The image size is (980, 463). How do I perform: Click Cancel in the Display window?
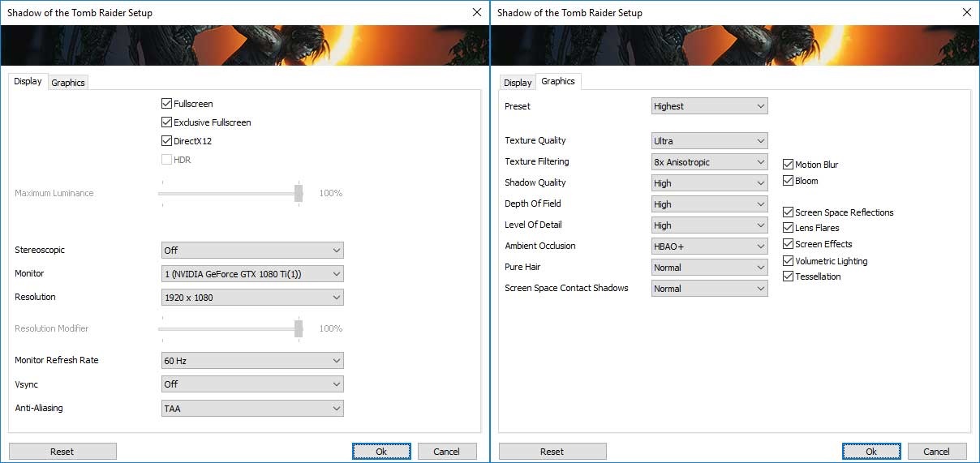447,452
